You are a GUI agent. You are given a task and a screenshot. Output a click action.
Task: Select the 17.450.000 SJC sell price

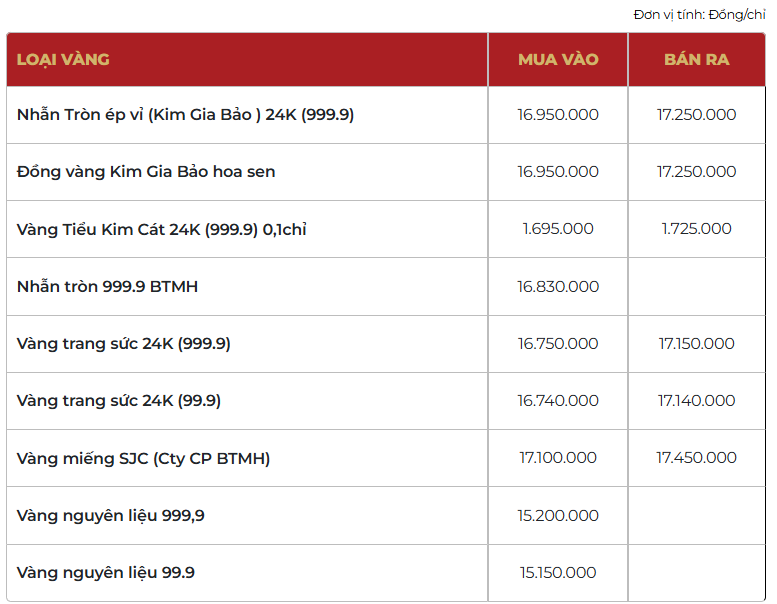(x=696, y=458)
